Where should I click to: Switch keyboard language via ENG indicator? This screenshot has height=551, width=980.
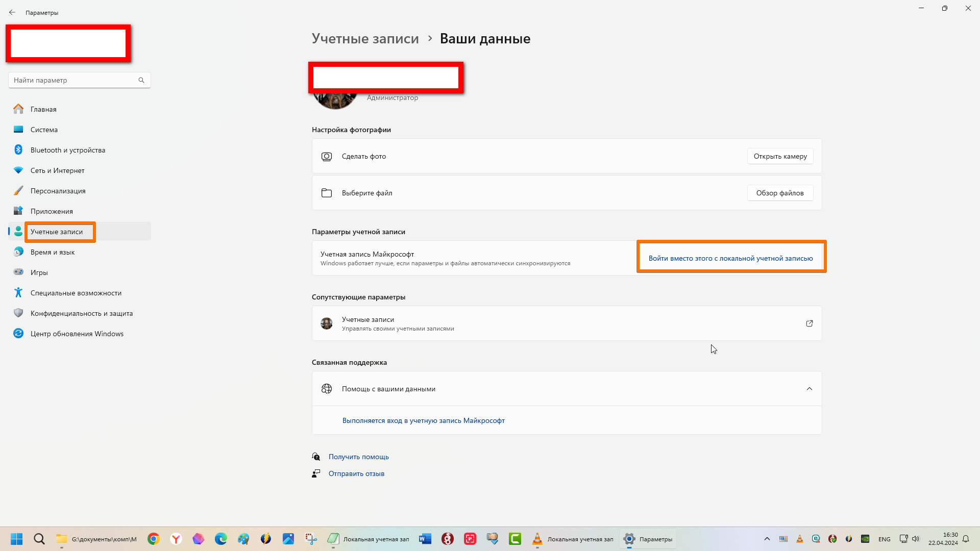click(x=884, y=539)
